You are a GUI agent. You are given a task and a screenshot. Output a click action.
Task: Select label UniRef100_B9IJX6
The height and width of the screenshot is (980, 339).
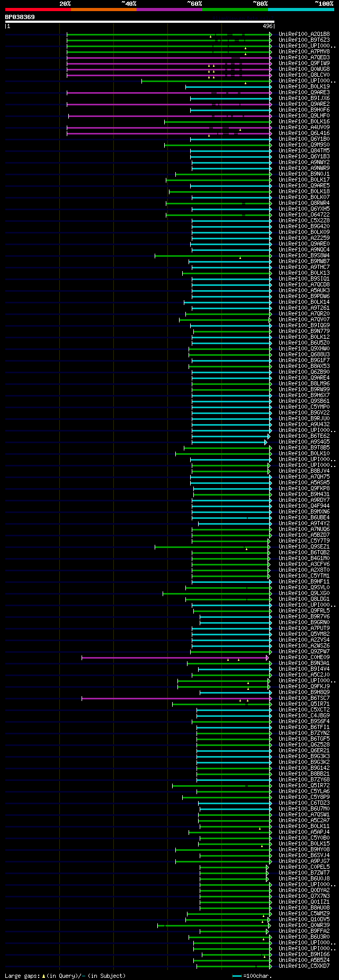pos(304,98)
